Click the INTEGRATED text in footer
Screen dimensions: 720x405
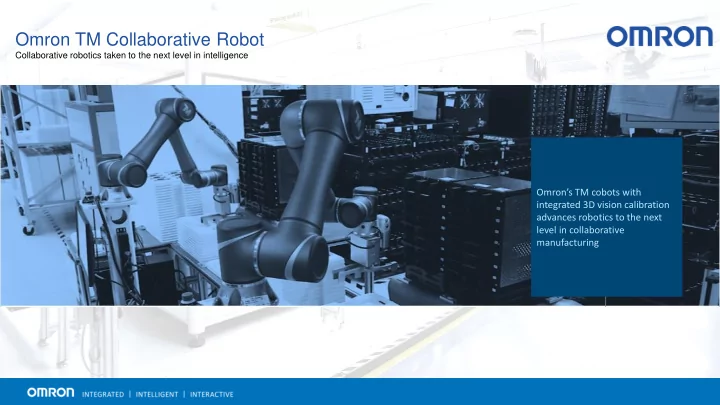coord(103,394)
